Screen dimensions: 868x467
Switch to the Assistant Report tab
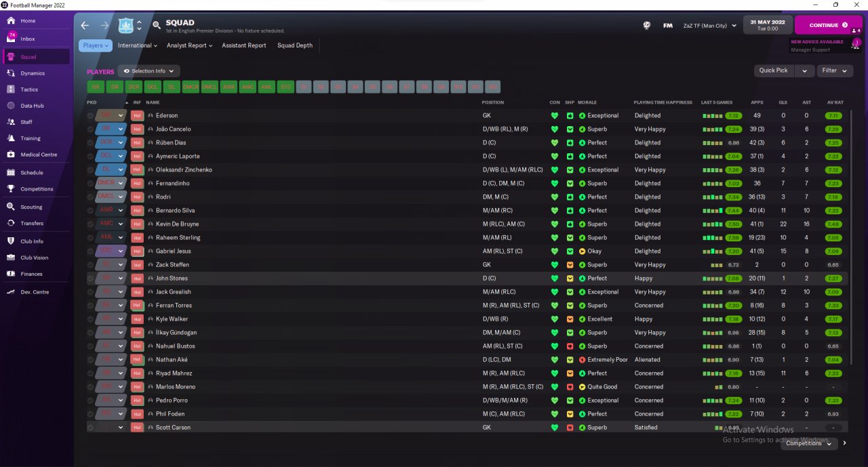[x=244, y=45]
